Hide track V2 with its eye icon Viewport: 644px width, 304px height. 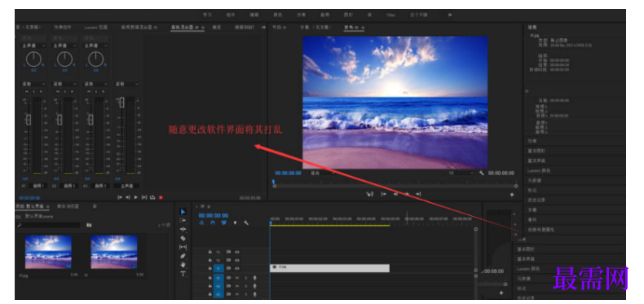point(237,260)
